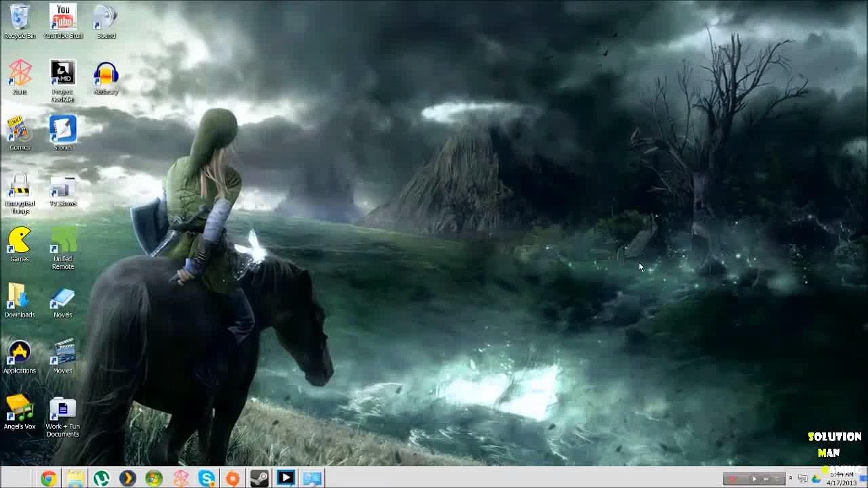
Task: Click the play button on taskbar toolbar
Action: [x=754, y=479]
